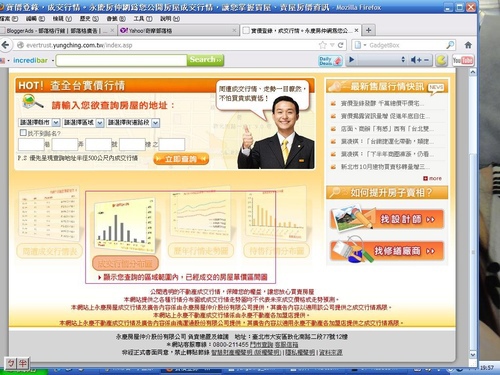The image size is (500, 375).
Task: Go back with the Firefox back arrow
Action: tap(5, 45)
